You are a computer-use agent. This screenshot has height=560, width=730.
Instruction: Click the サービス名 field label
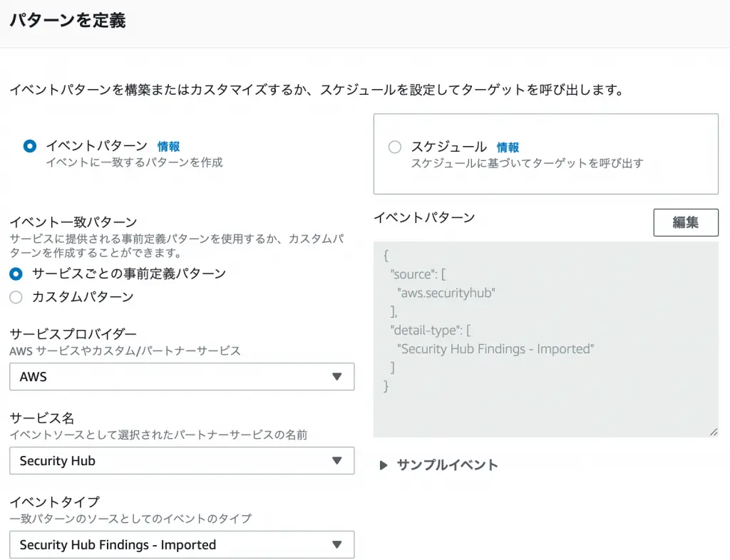[x=42, y=418]
